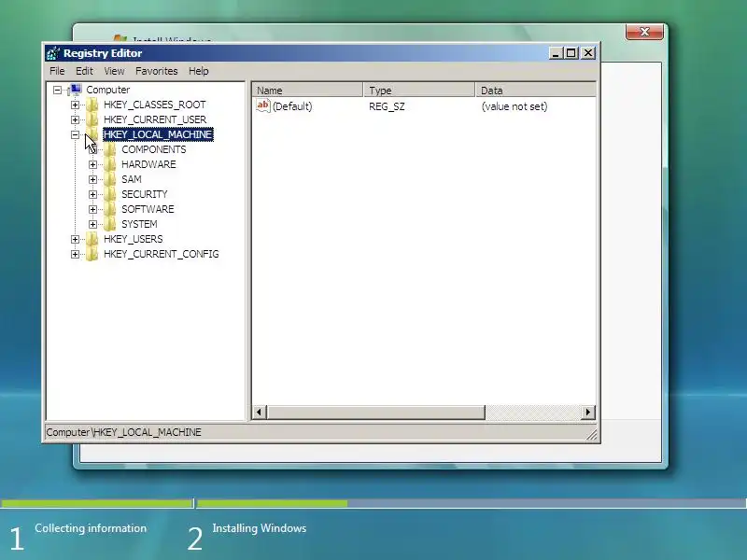Collapse the HKEY_LOCAL_MACHINE node
The image size is (747, 560).
tap(75, 134)
